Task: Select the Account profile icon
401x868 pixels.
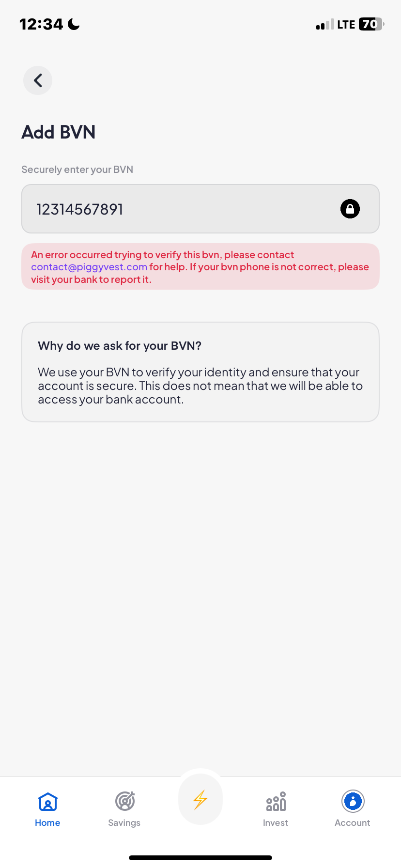Action: pyautogui.click(x=353, y=801)
